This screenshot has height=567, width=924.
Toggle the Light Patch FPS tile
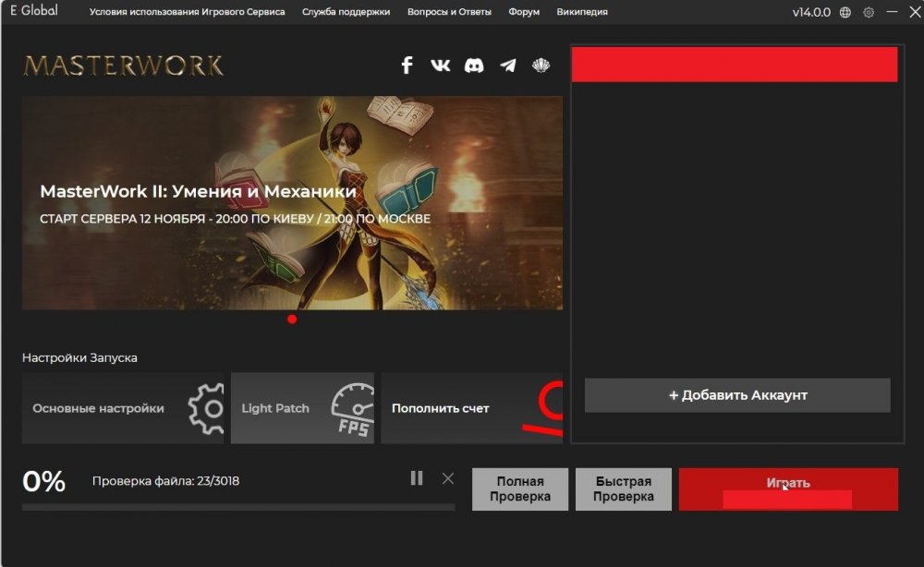click(x=302, y=408)
